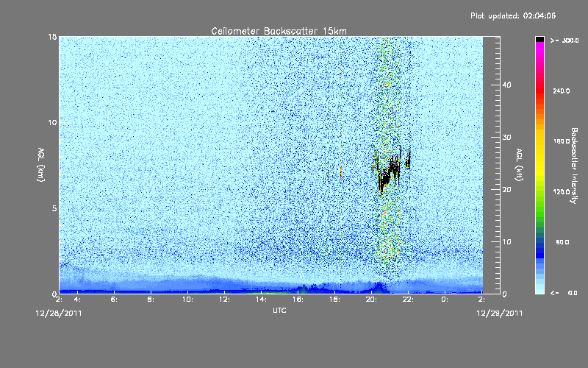Screen dimensions: 588x368
Task: Click the right AGL (kft) axis label
Action: tap(519, 164)
